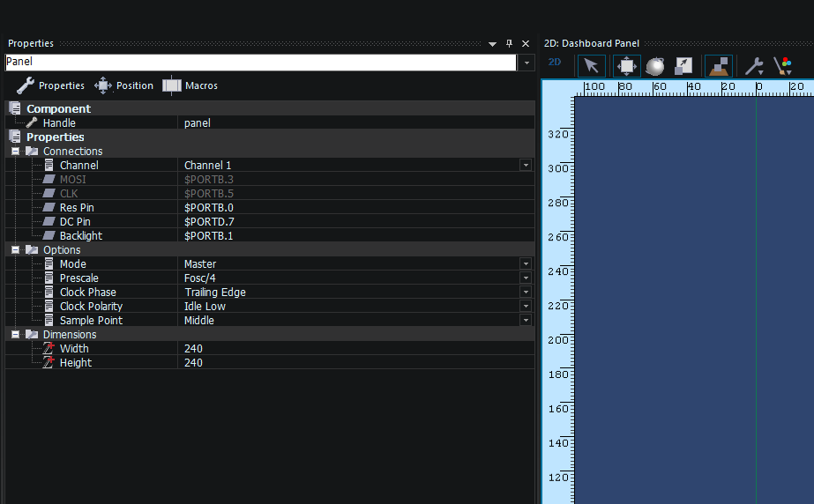Click the Properties section header in tree
The height and width of the screenshot is (504, 814).
(55, 137)
